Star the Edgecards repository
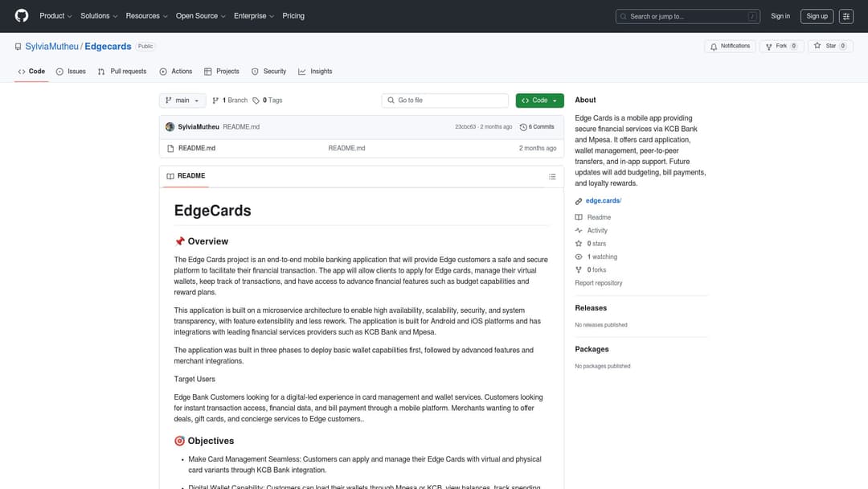The image size is (868, 489). (x=830, y=47)
